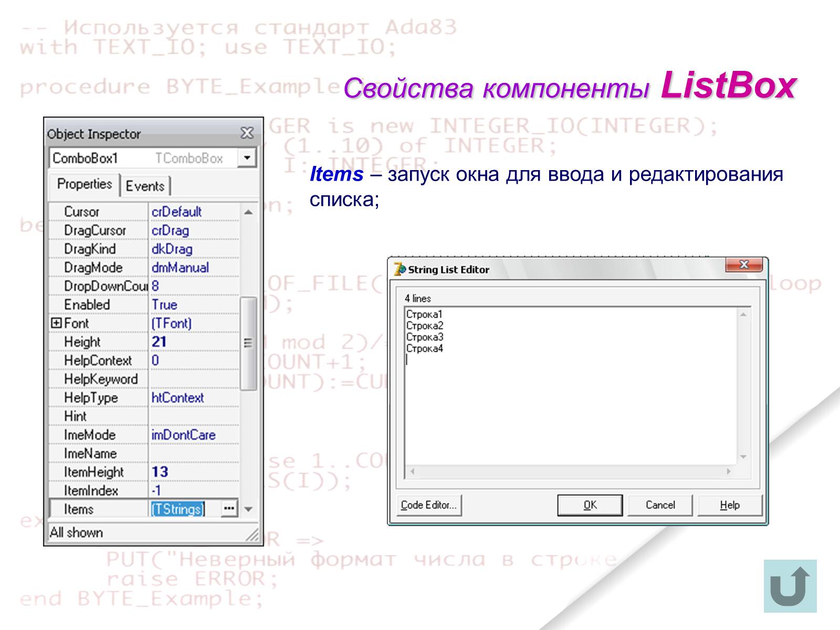Select the HelpType property row
Screen dimensions: 840x630
click(144, 397)
